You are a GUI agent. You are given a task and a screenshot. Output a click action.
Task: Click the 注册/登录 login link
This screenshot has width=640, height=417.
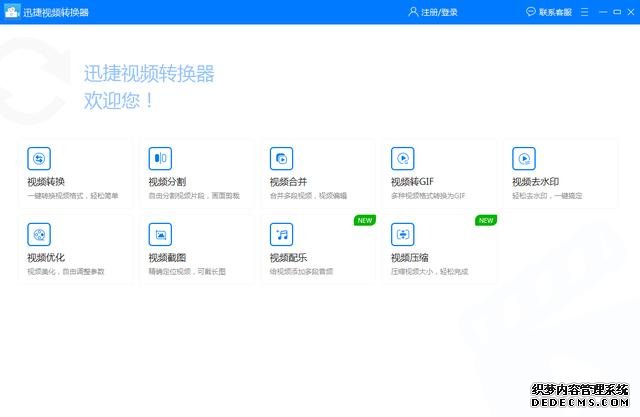point(439,12)
